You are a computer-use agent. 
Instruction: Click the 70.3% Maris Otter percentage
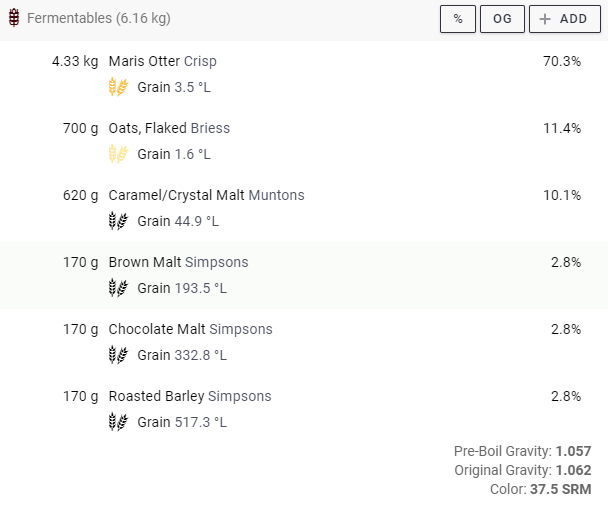click(x=561, y=61)
